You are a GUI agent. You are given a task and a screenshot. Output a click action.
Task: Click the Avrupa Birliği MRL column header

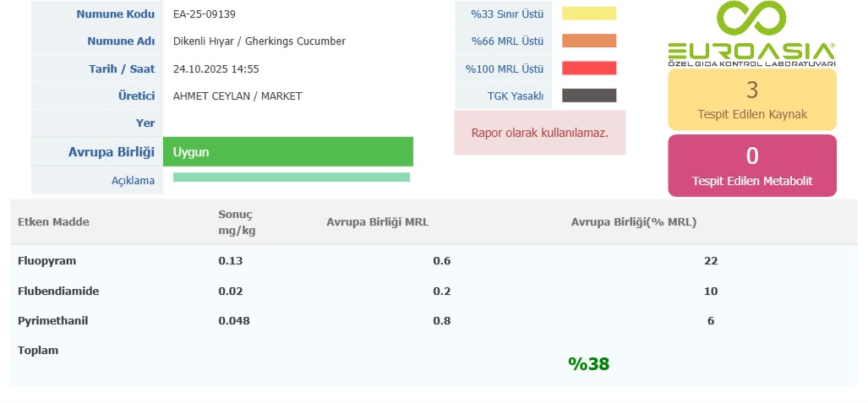point(377,222)
